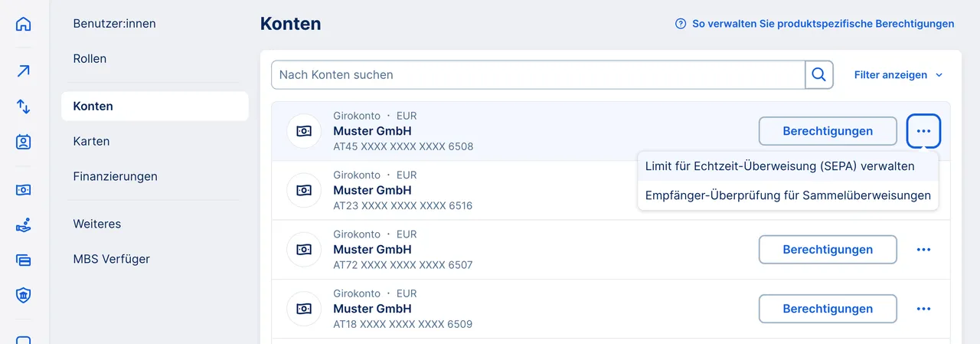Open the produktspezifische Berechtigungen help link
The height and width of the screenshot is (344, 980).
click(x=815, y=24)
